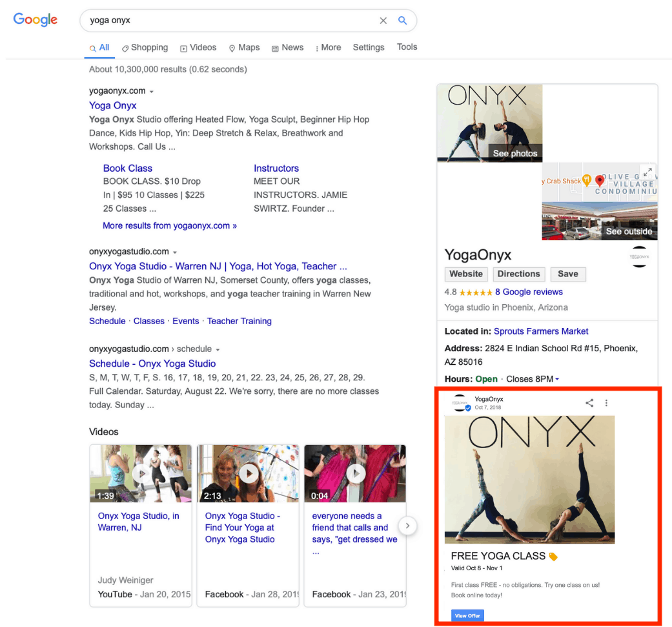
Task: Click the Google logo
Action: click(36, 19)
